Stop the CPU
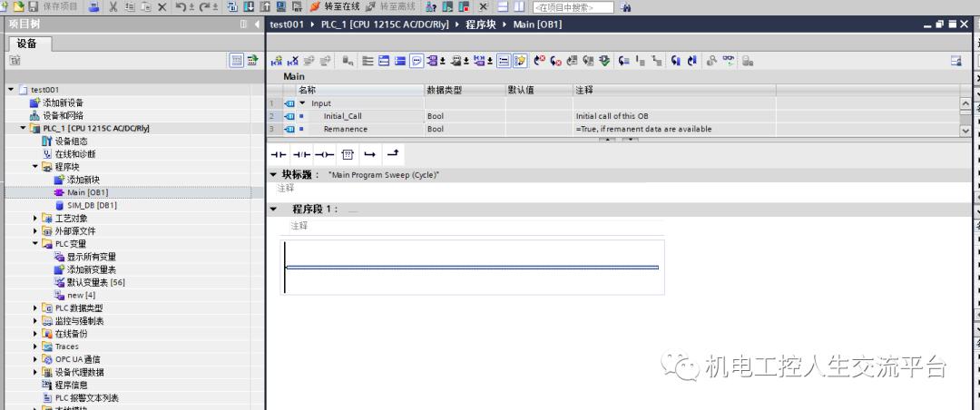 pyautogui.click(x=464, y=7)
